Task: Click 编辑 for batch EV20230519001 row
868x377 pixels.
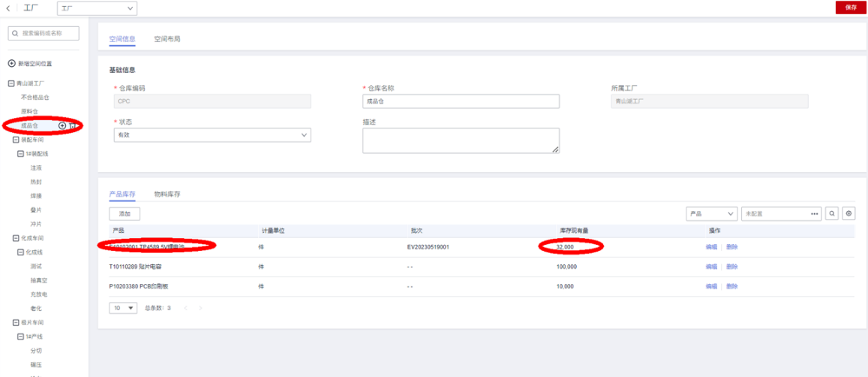Action: pyautogui.click(x=711, y=247)
